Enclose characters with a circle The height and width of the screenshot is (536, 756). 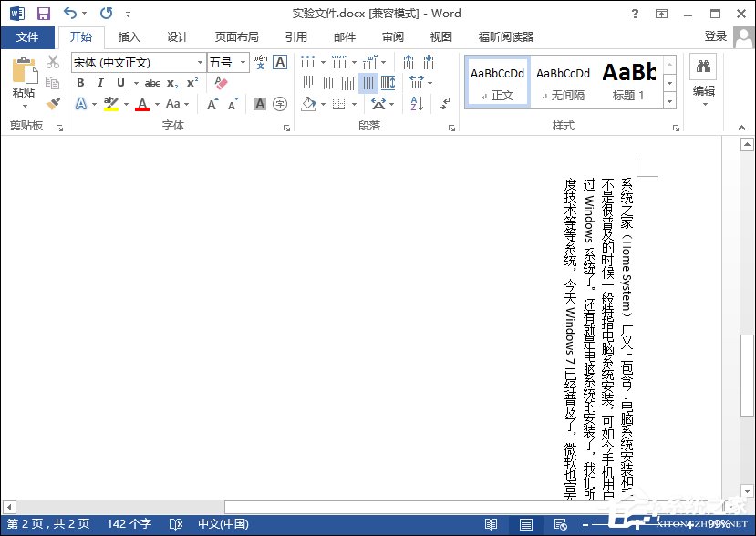tap(280, 104)
